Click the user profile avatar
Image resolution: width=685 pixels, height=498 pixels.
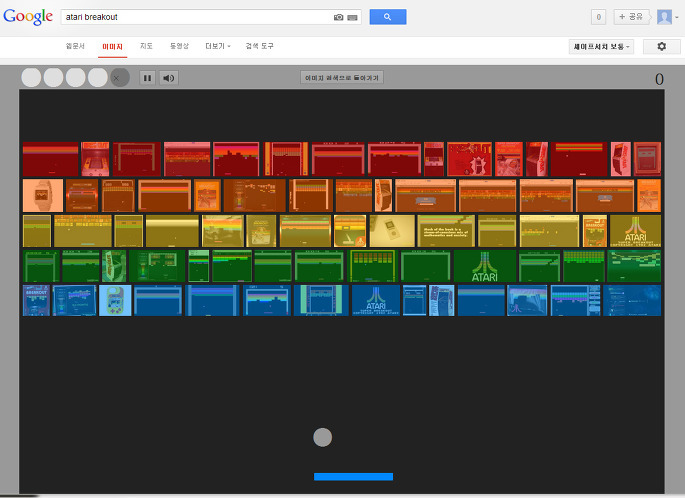coord(664,17)
